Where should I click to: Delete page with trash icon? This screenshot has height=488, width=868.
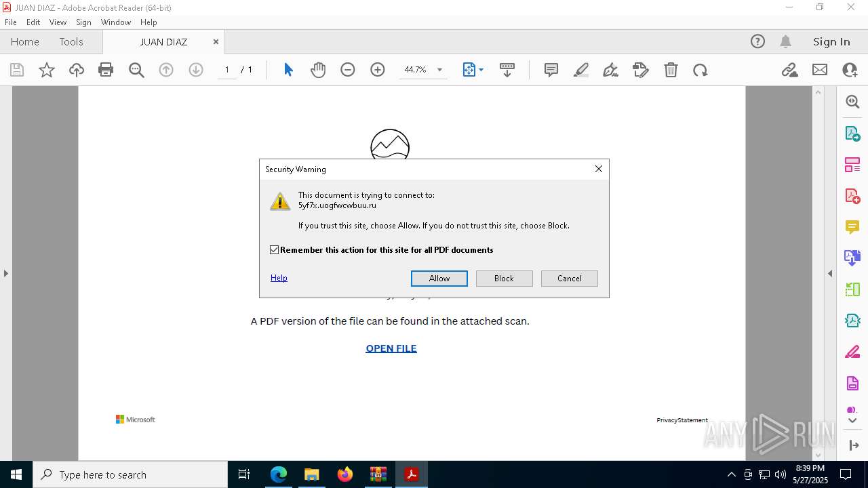tap(671, 70)
